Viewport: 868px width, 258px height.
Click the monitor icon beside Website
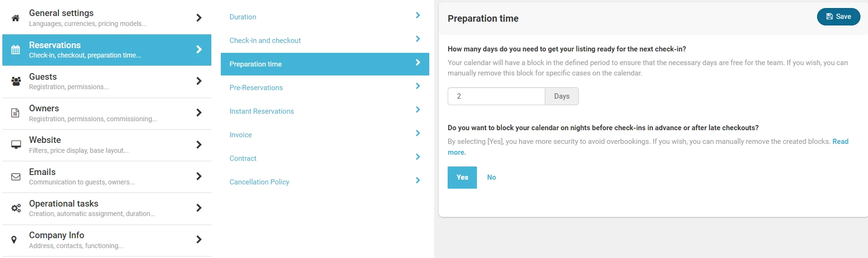click(16, 144)
